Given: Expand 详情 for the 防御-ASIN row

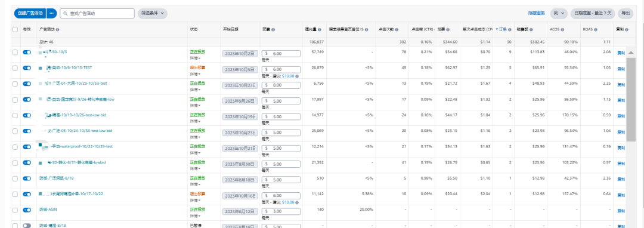Looking at the screenshot, I should point(195,215).
